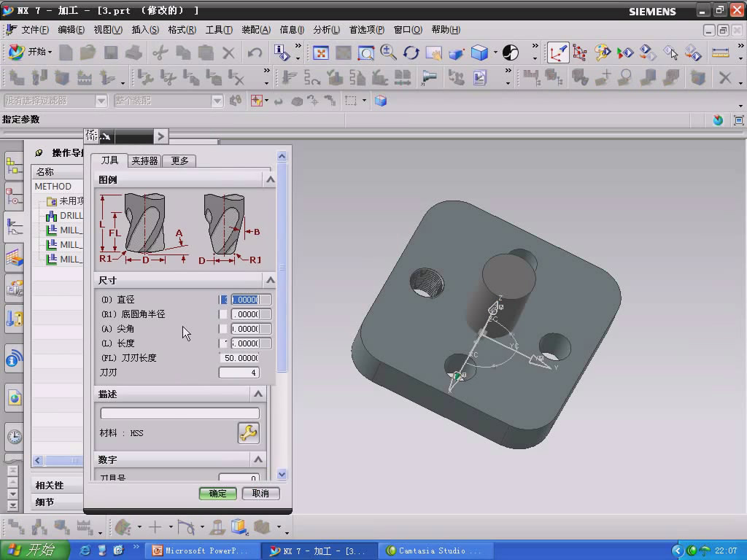
Task: Select the 未用项 tree item
Action: click(x=65, y=201)
